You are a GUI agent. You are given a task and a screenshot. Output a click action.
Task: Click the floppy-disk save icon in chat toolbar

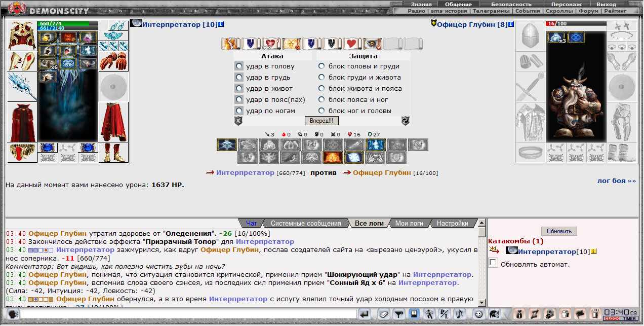[414, 314]
